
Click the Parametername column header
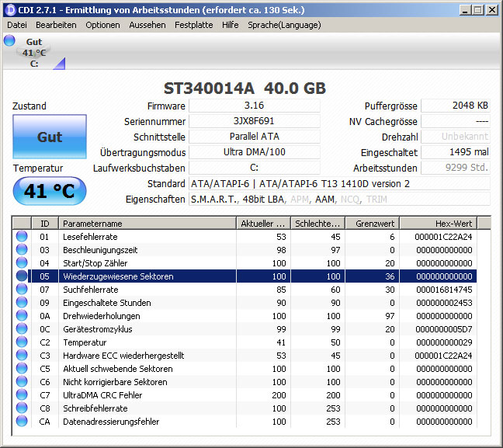coord(147,224)
